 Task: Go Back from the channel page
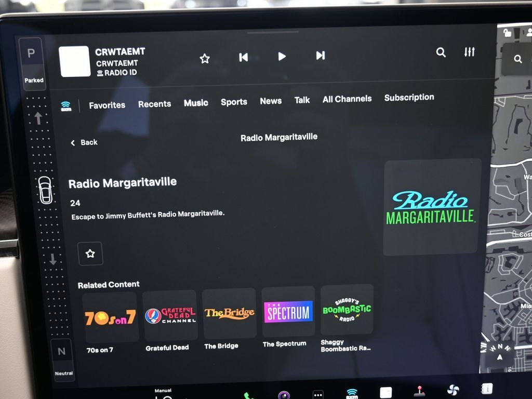pyautogui.click(x=84, y=142)
